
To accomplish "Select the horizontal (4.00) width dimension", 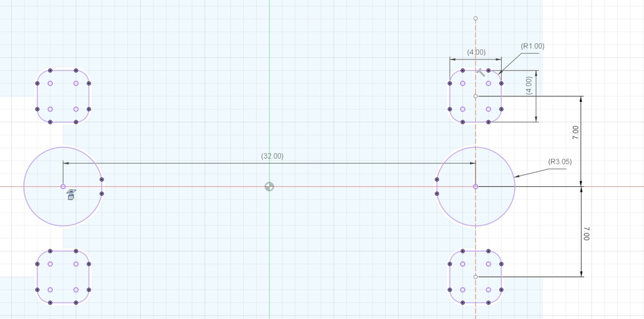I will point(477,52).
